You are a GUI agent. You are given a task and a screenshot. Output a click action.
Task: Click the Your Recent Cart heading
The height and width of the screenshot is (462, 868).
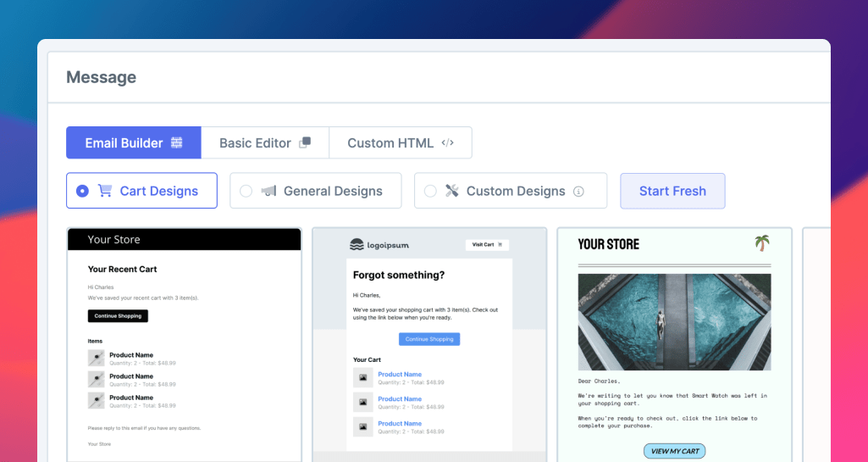(122, 270)
